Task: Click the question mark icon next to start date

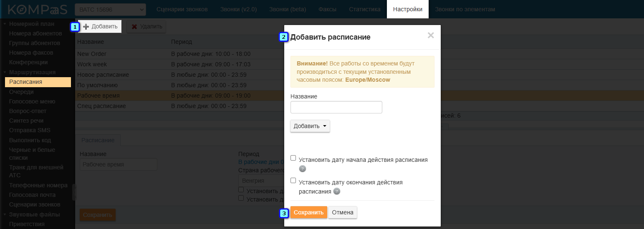Action: 303,169
